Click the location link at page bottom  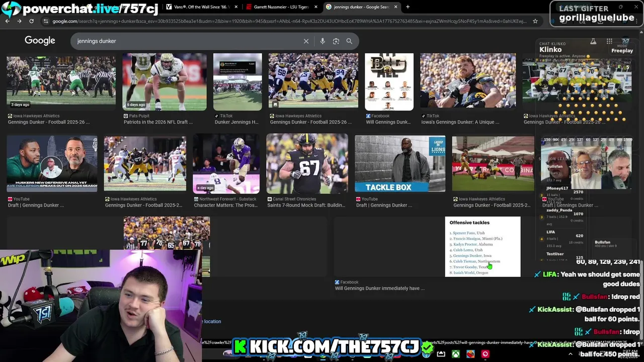(x=212, y=321)
